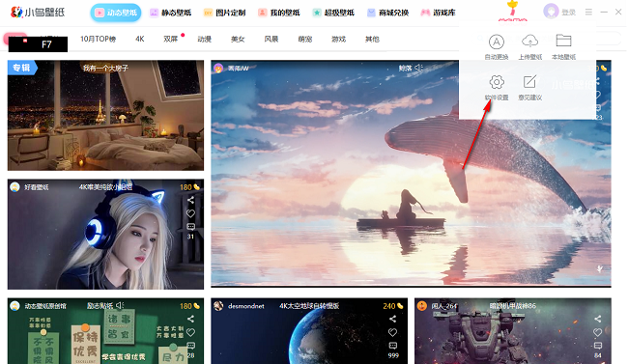Click 登录 login link
This screenshot has height=364, width=628.
pos(568,12)
